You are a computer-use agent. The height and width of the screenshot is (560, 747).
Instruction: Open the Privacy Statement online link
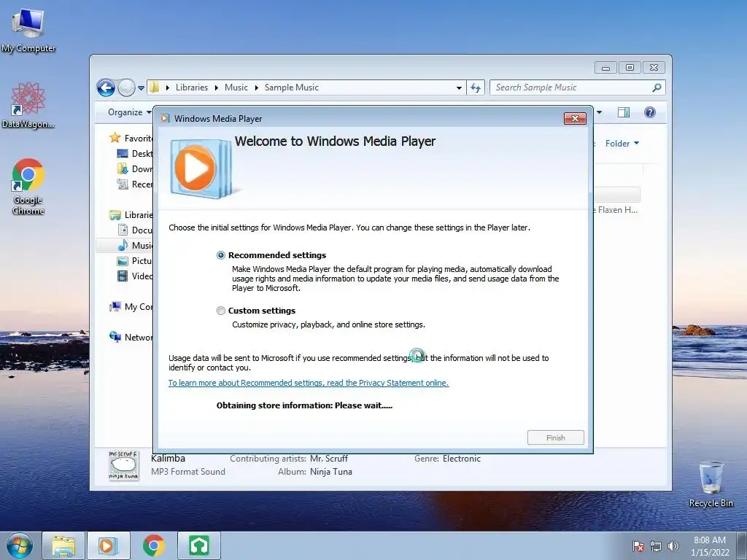point(309,383)
